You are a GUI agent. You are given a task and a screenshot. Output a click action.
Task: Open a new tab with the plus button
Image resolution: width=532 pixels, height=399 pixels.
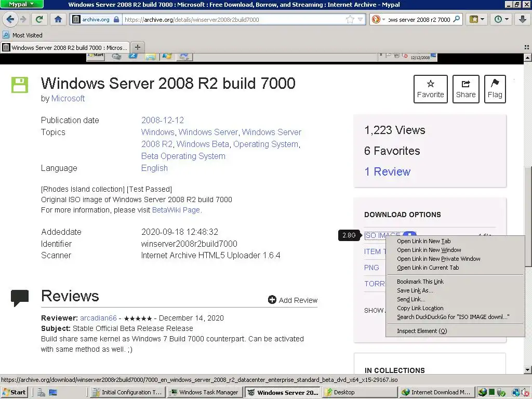click(137, 47)
